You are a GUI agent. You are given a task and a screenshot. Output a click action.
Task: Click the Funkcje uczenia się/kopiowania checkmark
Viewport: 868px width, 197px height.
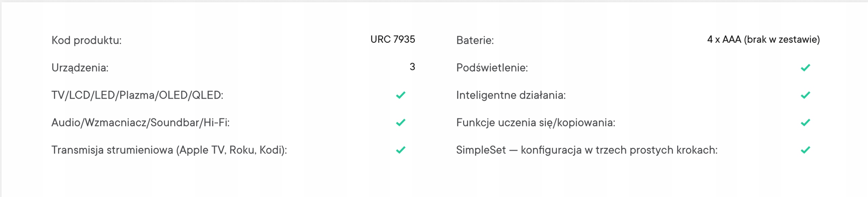[x=806, y=122]
